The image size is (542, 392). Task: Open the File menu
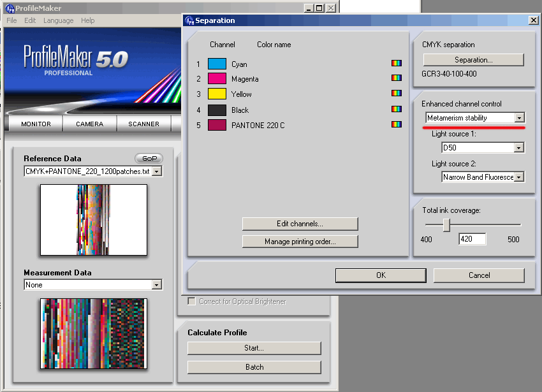click(11, 20)
